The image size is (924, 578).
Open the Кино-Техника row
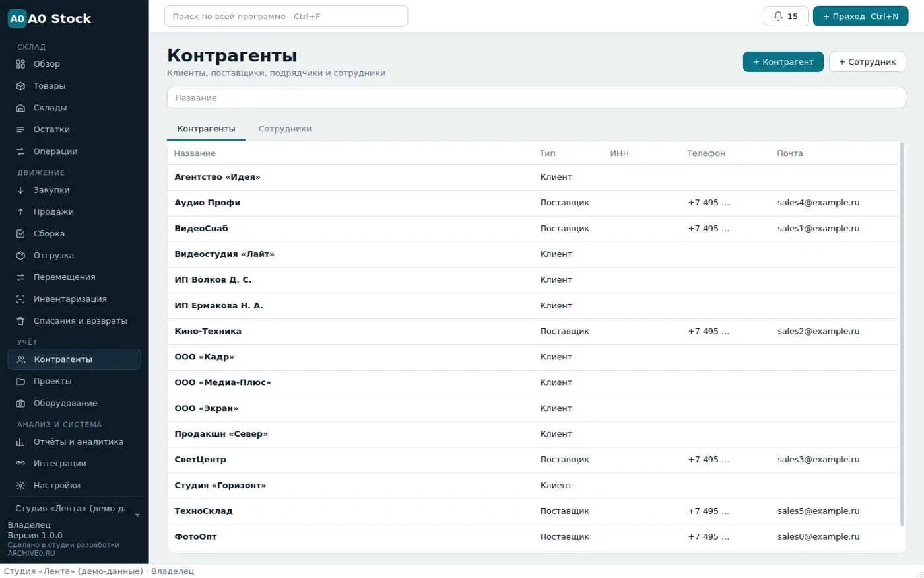[x=533, y=332]
